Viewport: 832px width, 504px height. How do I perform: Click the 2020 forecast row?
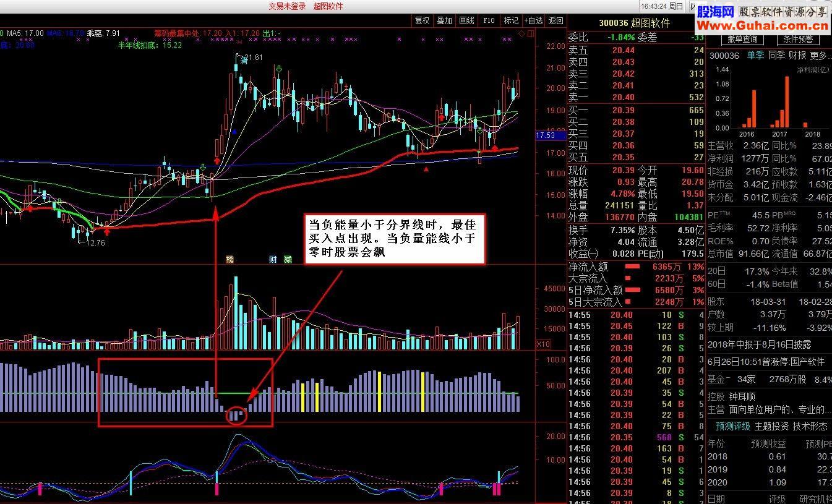(x=770, y=482)
